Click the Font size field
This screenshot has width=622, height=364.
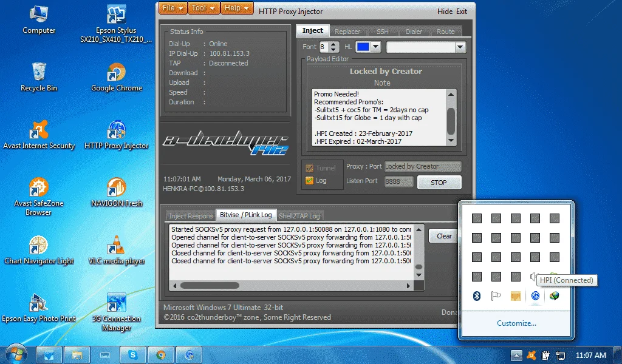324,47
